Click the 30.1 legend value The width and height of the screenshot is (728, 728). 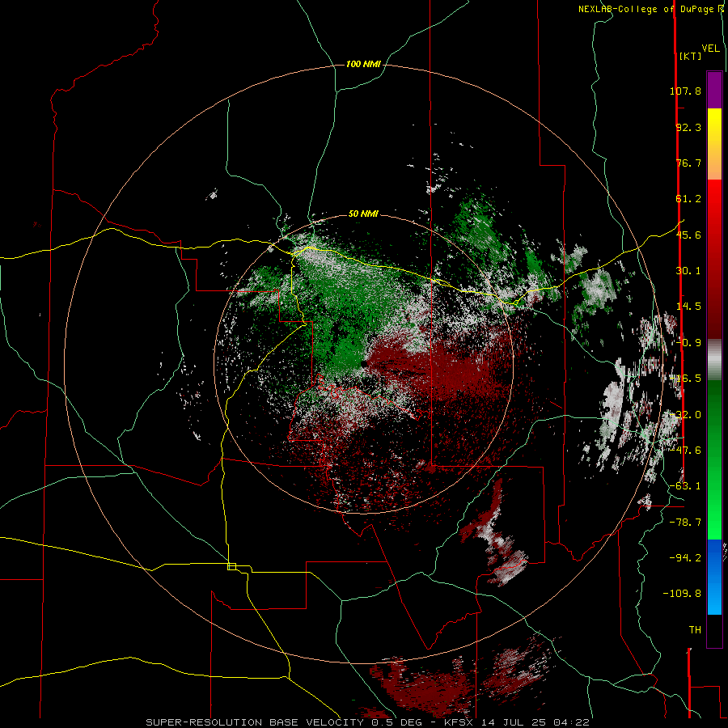coord(688,271)
